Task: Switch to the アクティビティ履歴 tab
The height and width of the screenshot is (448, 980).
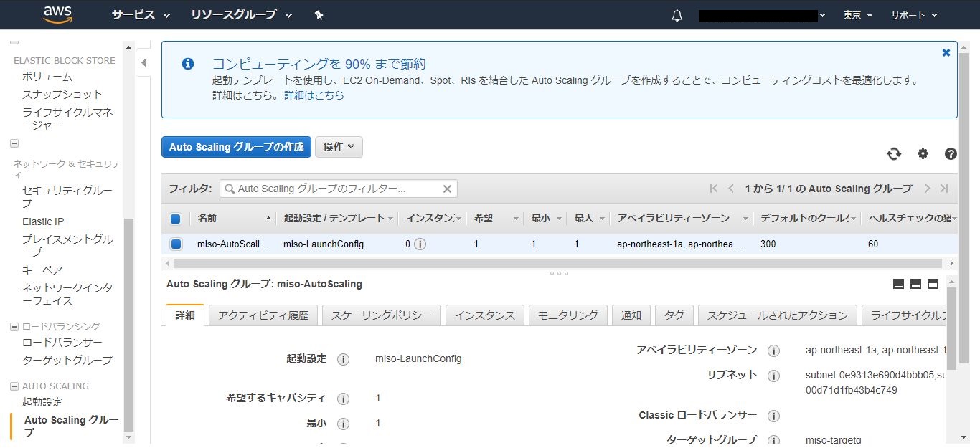Action: coord(263,315)
